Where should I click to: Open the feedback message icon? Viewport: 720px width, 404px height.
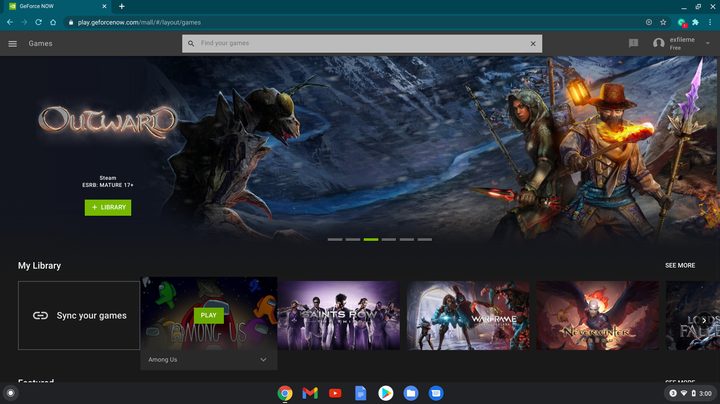coord(633,43)
